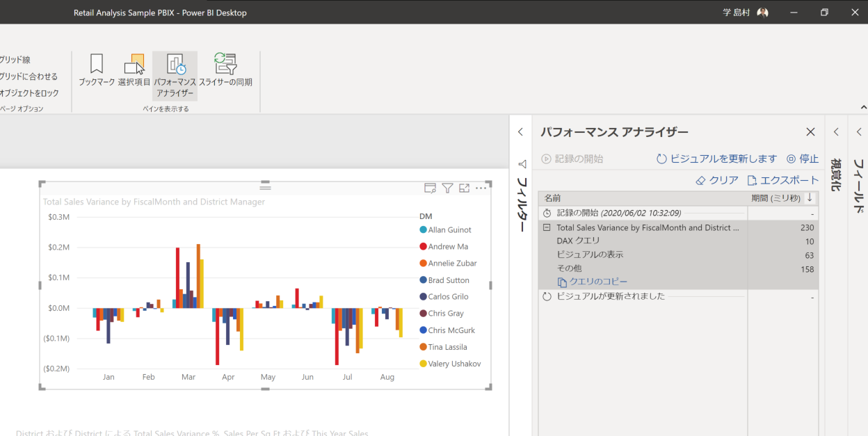
Task: Clear results with クリア
Action: [x=717, y=180]
